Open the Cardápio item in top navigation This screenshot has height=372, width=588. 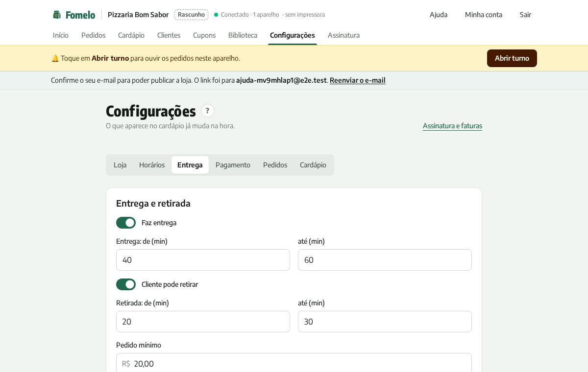[131, 35]
